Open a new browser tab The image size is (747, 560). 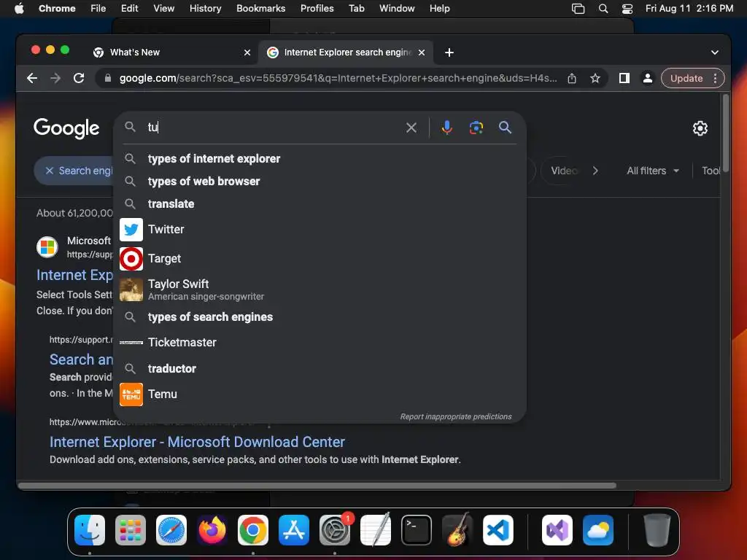[449, 52]
